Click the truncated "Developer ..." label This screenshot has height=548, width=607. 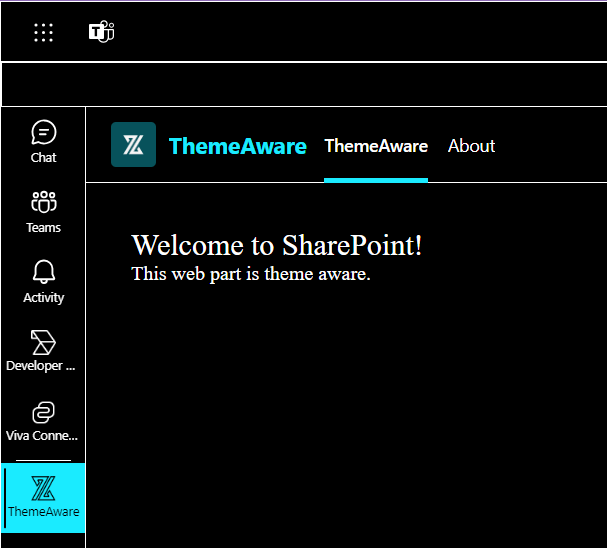pyautogui.click(x=41, y=366)
